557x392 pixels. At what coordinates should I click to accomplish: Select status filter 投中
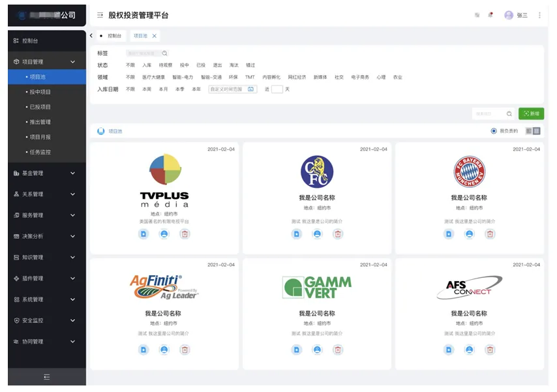tap(185, 65)
